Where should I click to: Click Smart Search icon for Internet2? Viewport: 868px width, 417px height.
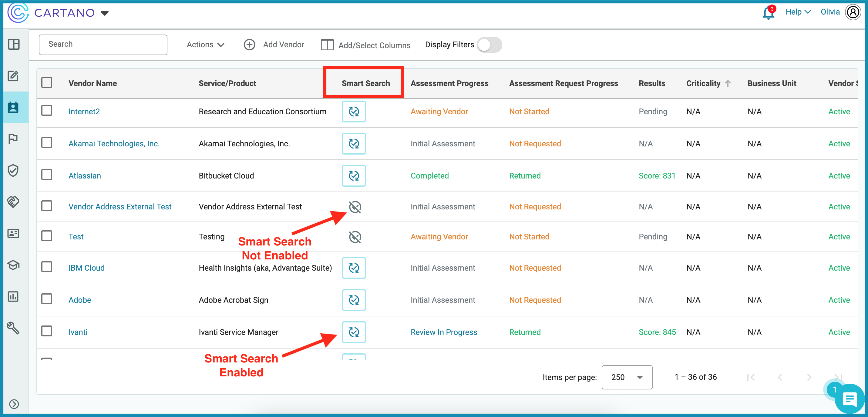pos(354,112)
